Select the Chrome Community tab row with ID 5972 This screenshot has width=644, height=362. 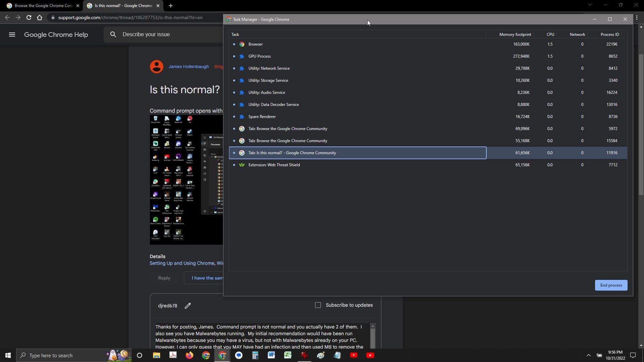pos(428,129)
